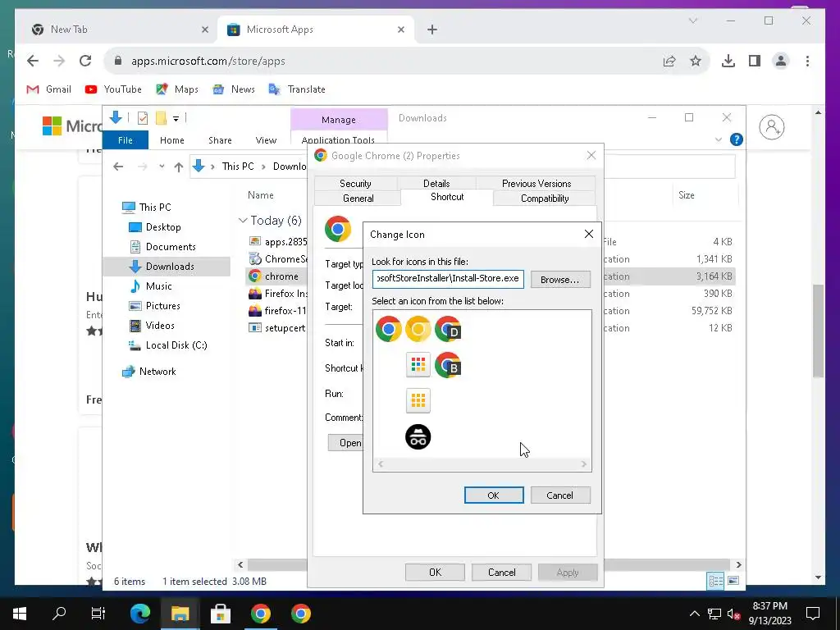Open the Gmail bookmark
840x630 pixels.
tap(48, 89)
